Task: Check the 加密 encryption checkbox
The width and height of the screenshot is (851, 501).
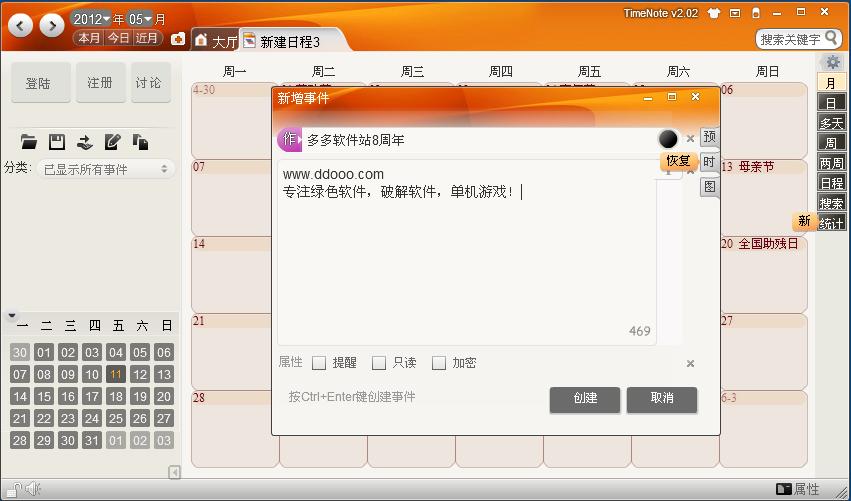Action: coord(438,363)
